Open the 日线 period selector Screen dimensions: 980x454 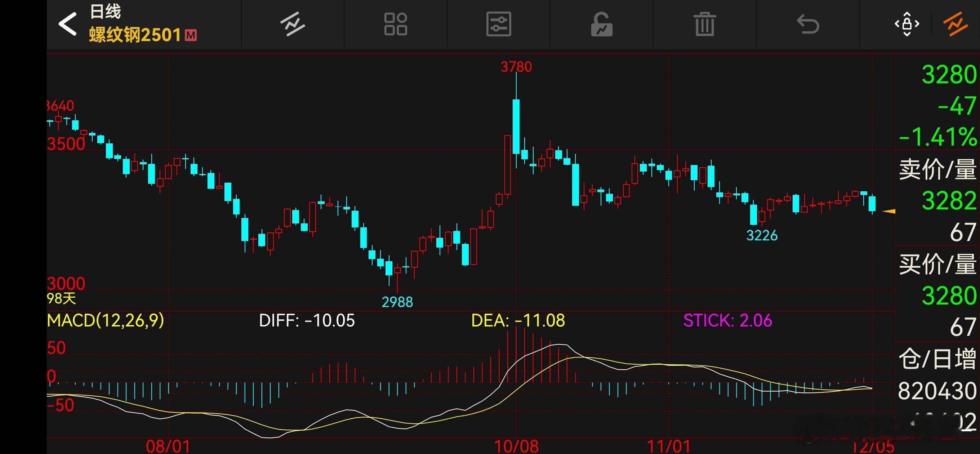pyautogui.click(x=105, y=12)
